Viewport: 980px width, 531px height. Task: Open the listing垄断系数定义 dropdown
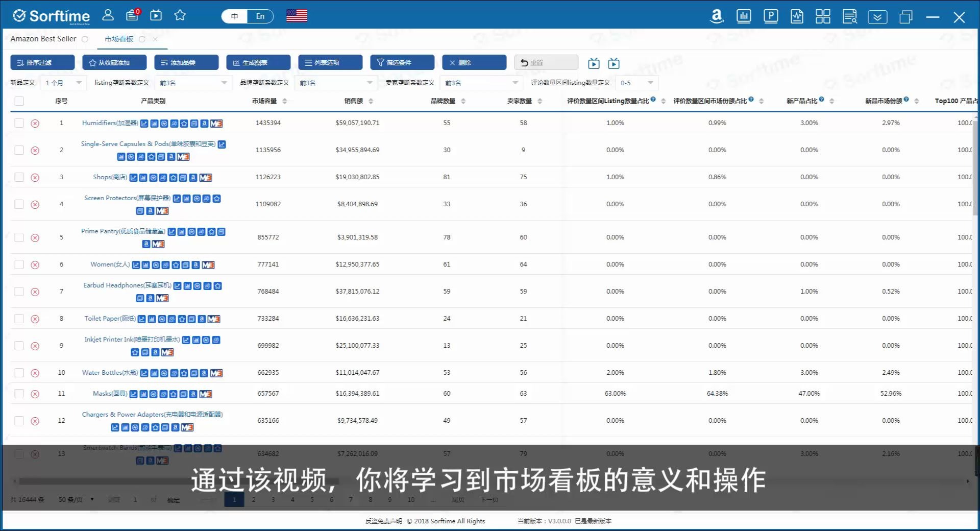pos(193,83)
